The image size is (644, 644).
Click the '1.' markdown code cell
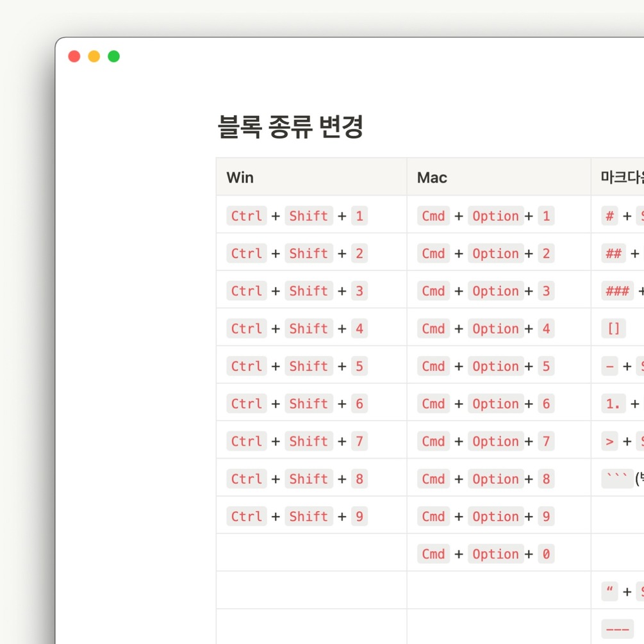[614, 404]
